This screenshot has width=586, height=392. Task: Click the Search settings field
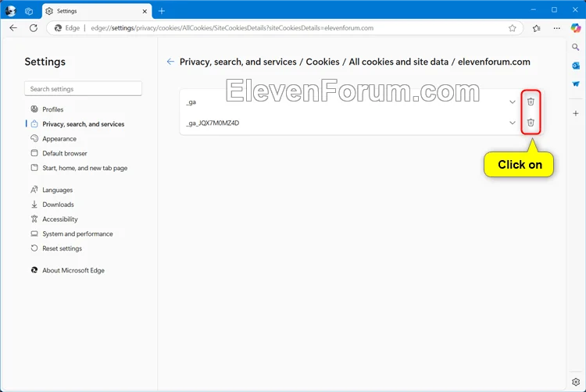pyautogui.click(x=83, y=89)
